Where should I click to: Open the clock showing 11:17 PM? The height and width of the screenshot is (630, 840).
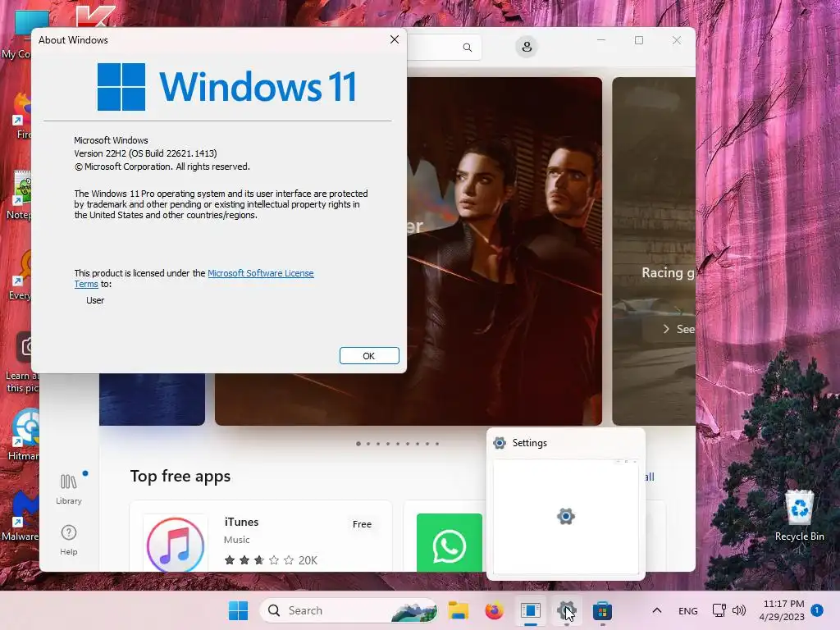tap(782, 610)
